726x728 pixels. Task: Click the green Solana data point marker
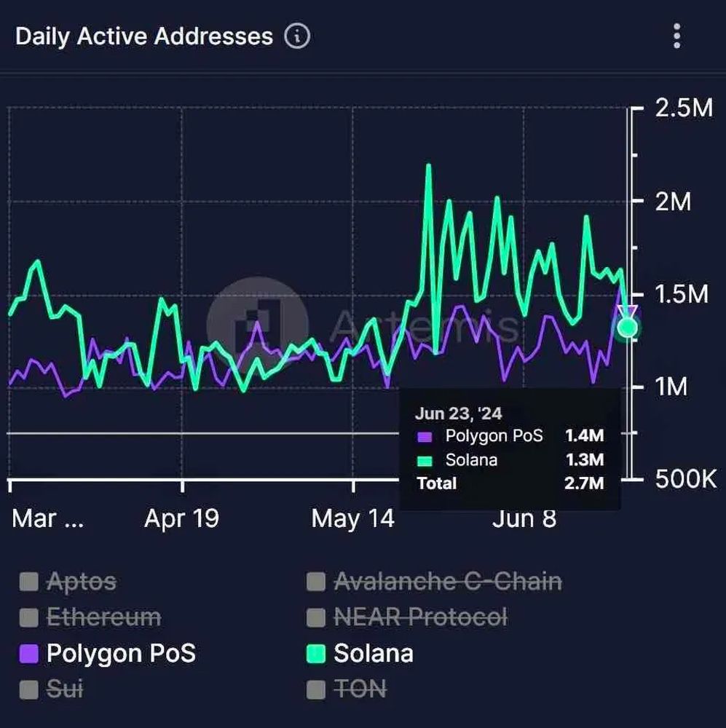[628, 328]
